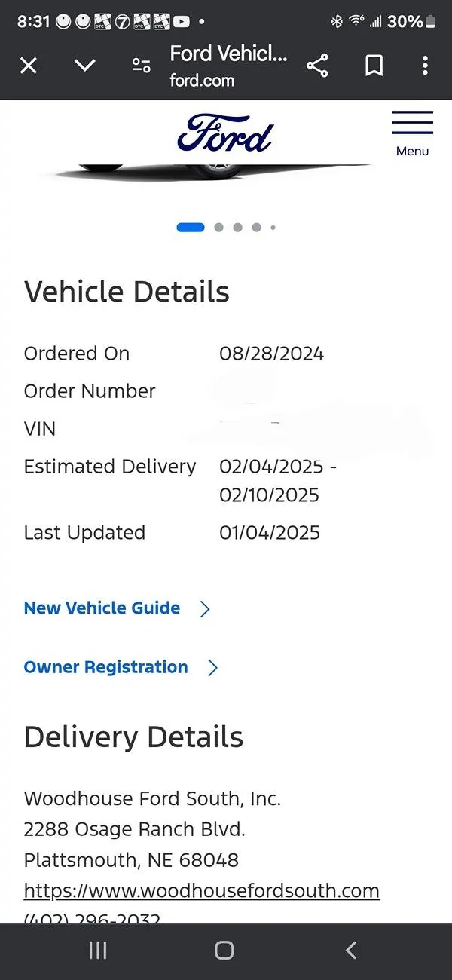Select the first carousel indicator

pos(191,227)
